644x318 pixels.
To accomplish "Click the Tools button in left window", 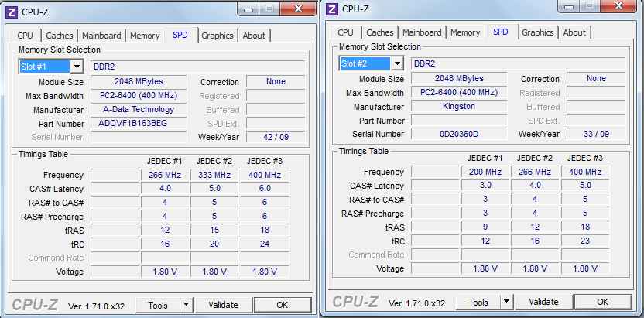I will point(158,305).
